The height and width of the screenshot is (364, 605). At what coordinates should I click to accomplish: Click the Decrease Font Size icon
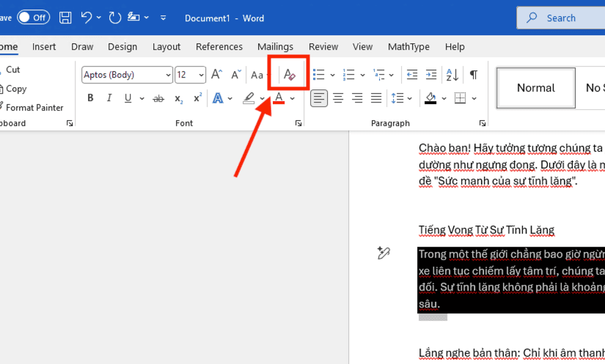pyautogui.click(x=235, y=75)
